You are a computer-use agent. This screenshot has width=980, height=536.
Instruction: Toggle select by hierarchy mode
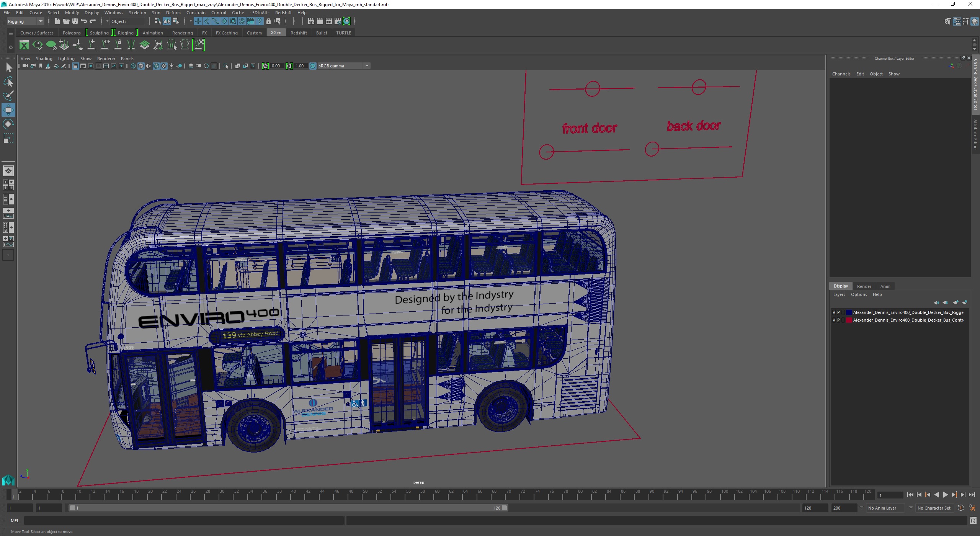tap(158, 21)
